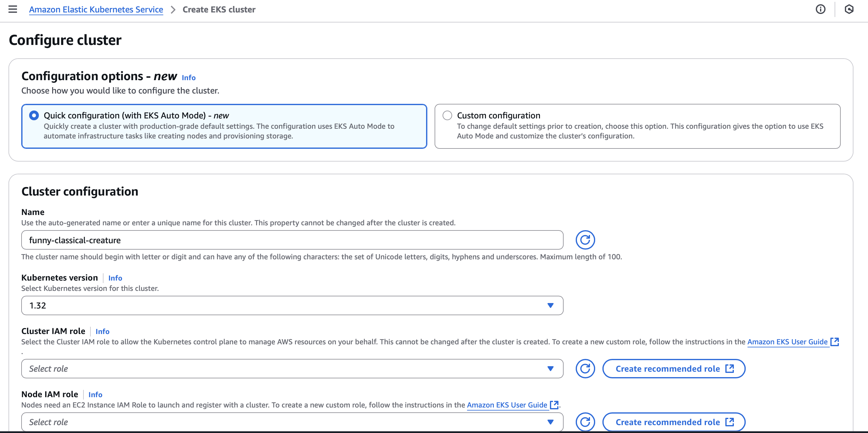The width and height of the screenshot is (868, 433).
Task: Open Info link next to Cluster IAM role
Action: point(103,331)
